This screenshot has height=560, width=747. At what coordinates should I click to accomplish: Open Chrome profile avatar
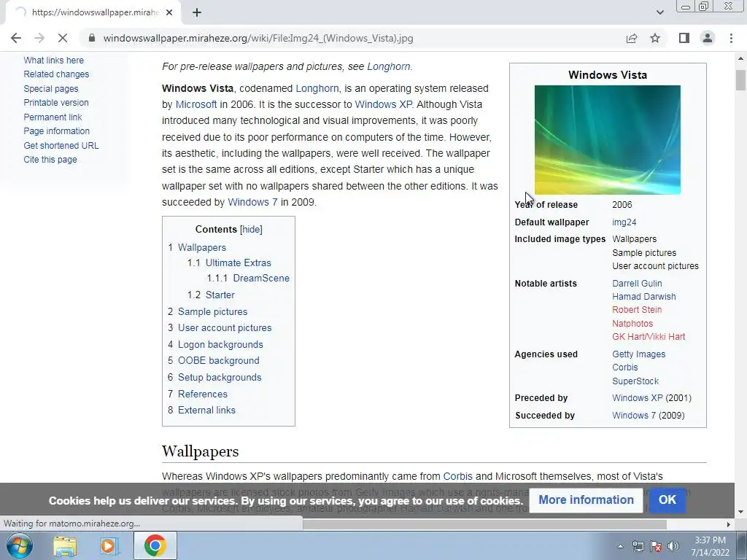pyautogui.click(x=708, y=38)
